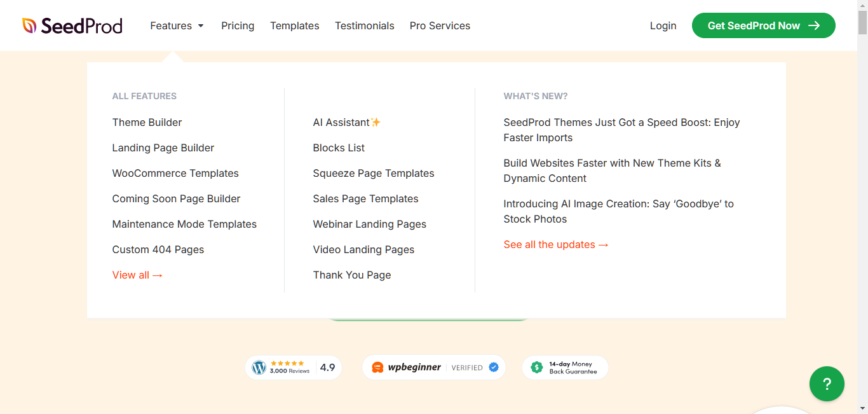The height and width of the screenshot is (414, 868).
Task: Click the green money back guarantee icon
Action: pos(536,368)
